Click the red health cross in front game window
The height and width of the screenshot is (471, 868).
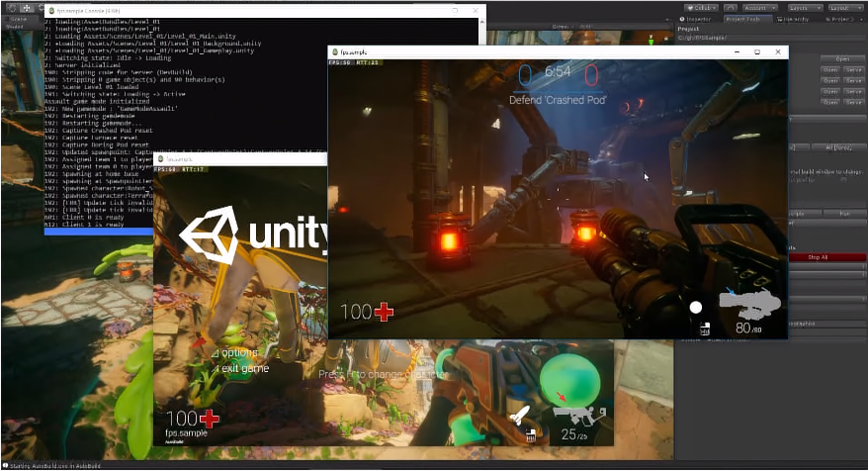(x=384, y=312)
